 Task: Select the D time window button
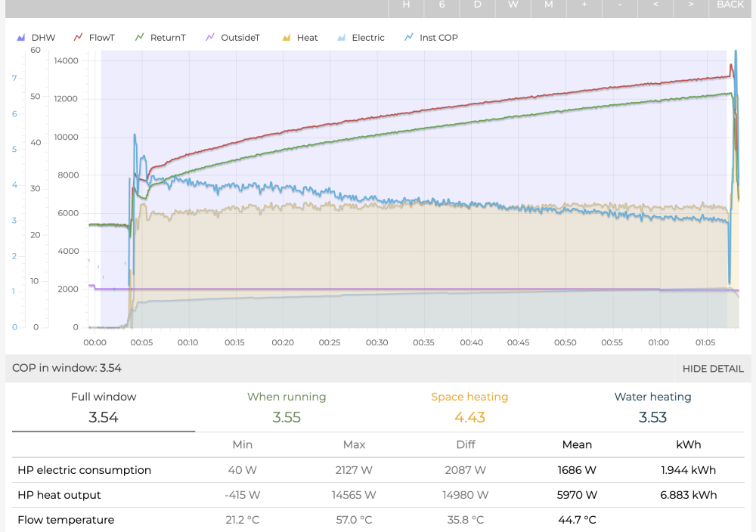point(477,7)
